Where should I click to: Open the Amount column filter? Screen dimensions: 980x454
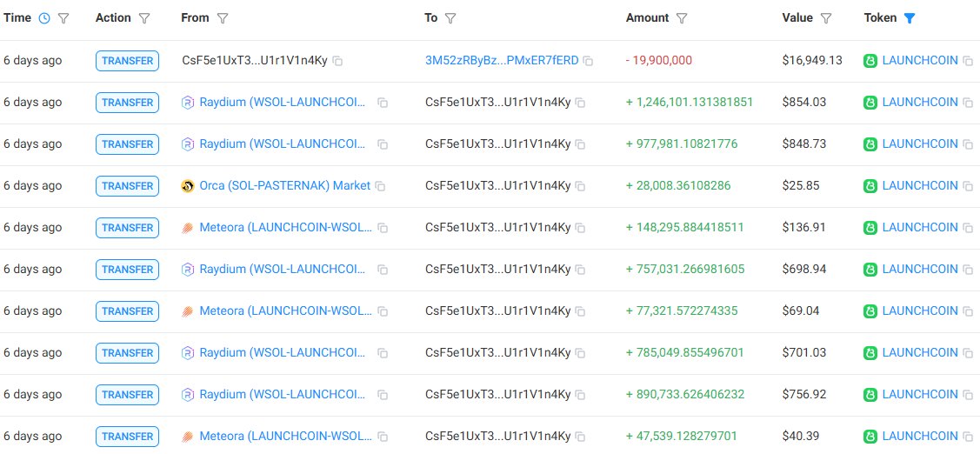(x=682, y=18)
